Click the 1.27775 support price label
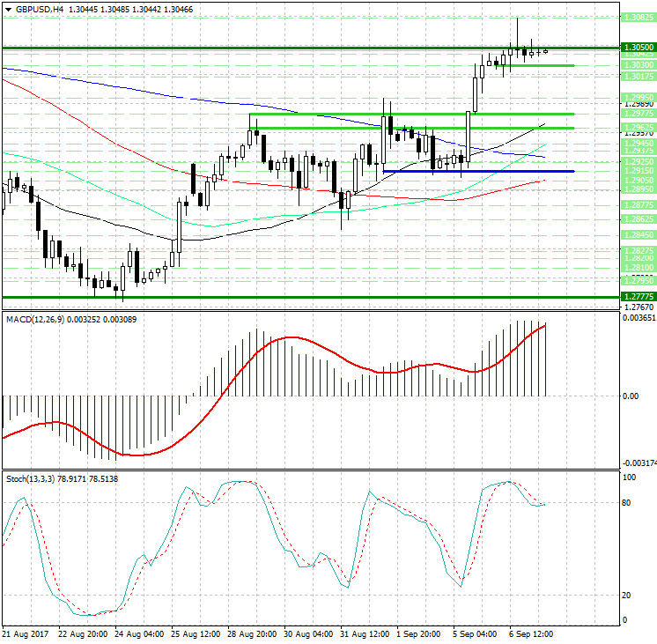Screen dimensions: 657x644 [637, 297]
